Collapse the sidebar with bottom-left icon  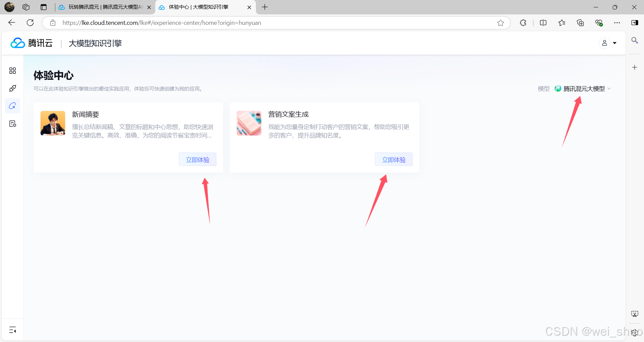tap(12, 330)
